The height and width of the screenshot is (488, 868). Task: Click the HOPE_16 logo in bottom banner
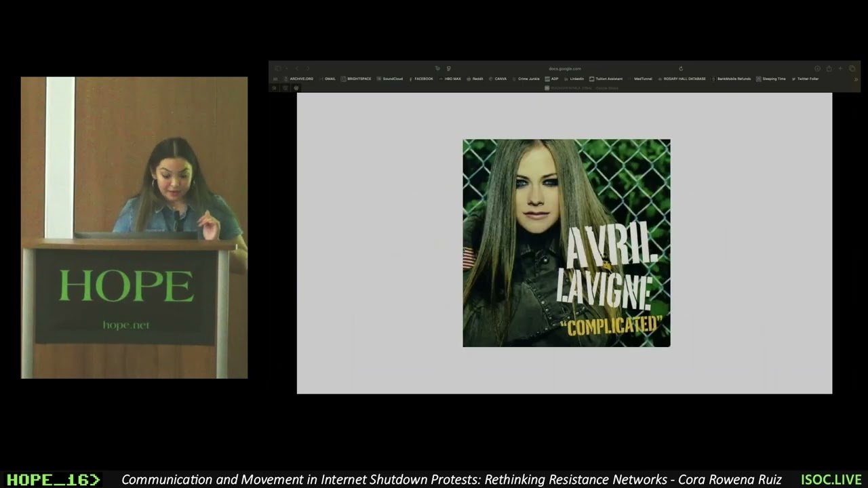click(53, 480)
